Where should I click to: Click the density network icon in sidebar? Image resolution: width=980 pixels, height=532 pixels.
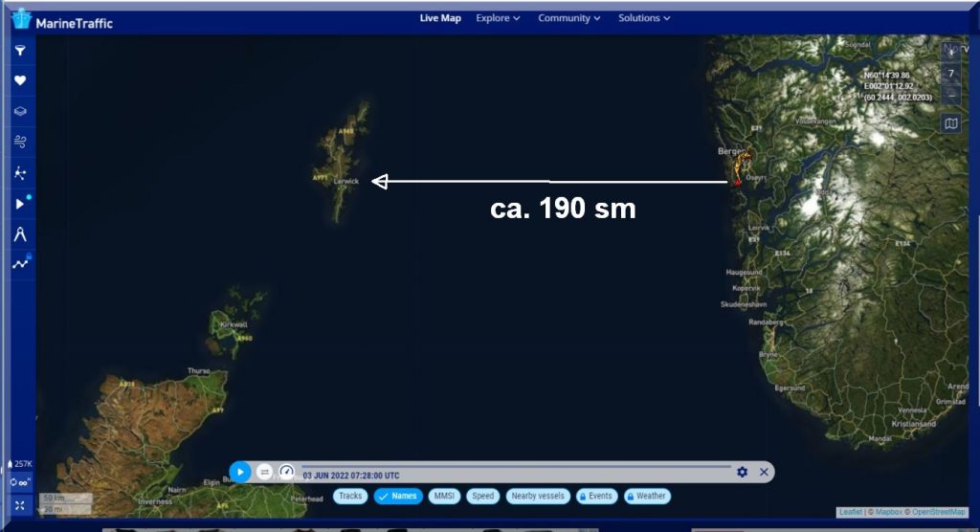tap(19, 173)
